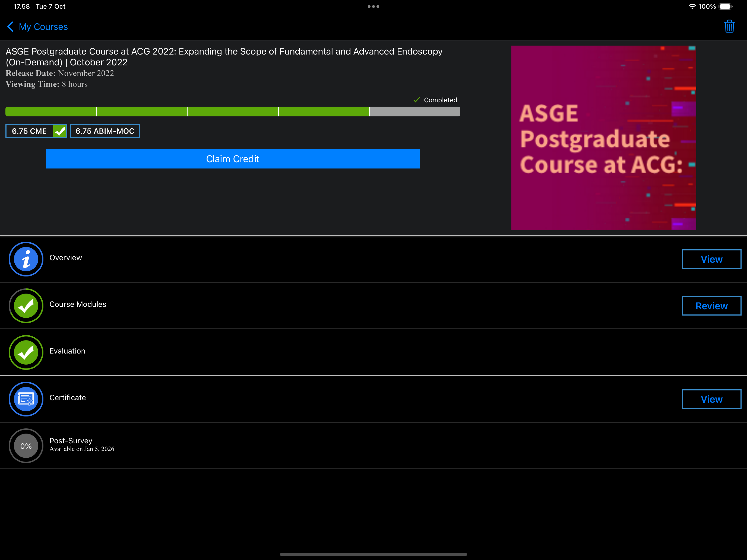747x560 pixels.
Task: Tap the Evaluation completed checkmark icon
Action: pyautogui.click(x=26, y=352)
